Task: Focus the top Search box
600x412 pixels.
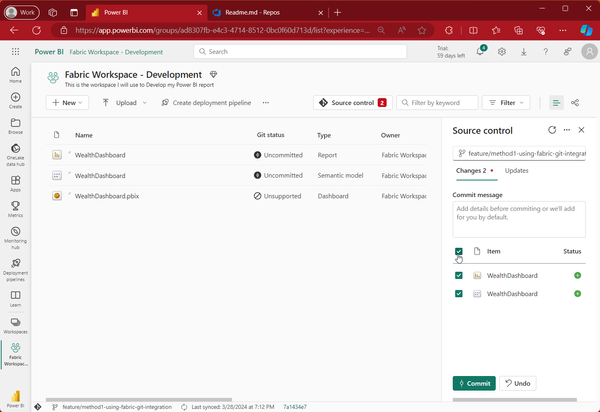Action: click(x=300, y=51)
